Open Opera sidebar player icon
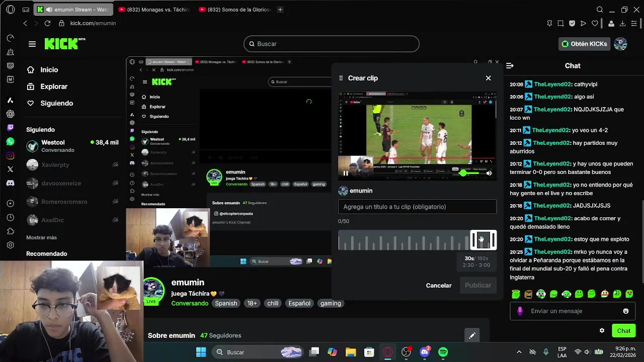This screenshot has height=362, width=644. point(10,204)
